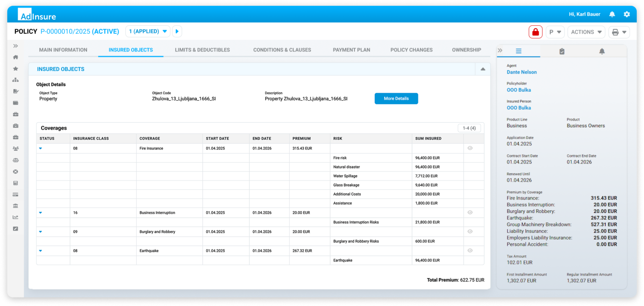The image size is (644, 306).
Task: Click the star favorites icon in the sidebar
Action: [x=15, y=68]
